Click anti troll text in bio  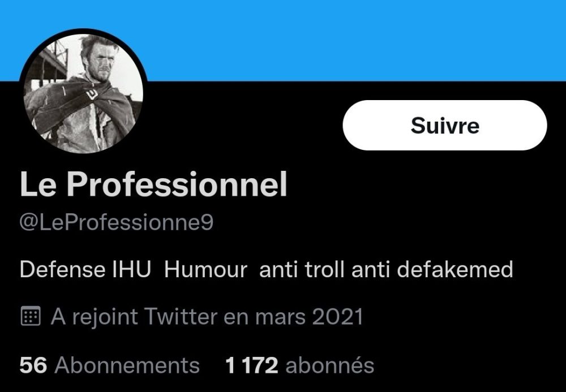coord(302,270)
